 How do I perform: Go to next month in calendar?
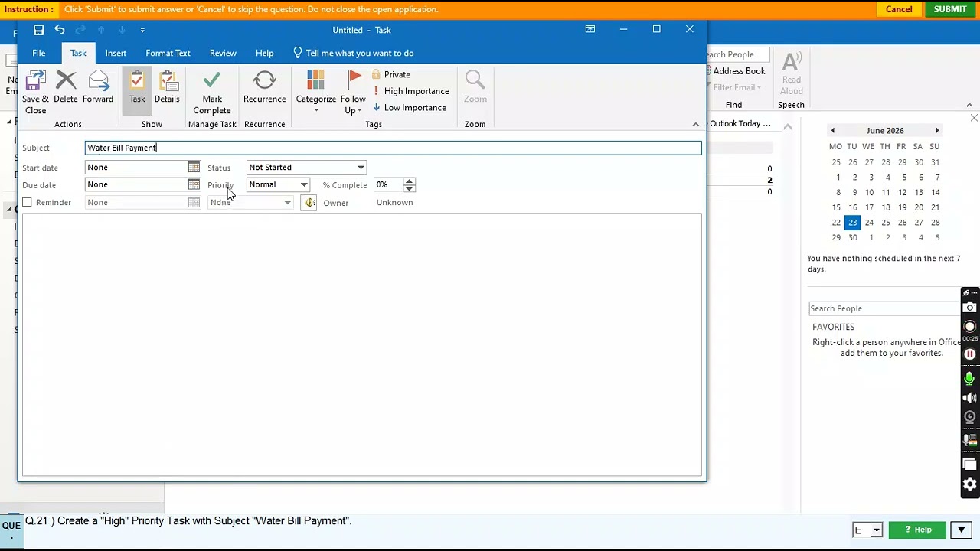tap(937, 131)
